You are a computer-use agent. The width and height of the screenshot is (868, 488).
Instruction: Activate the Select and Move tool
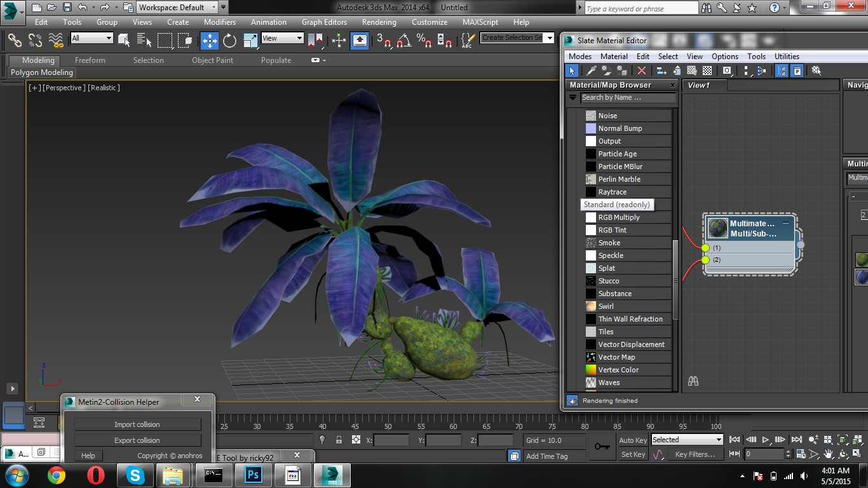(210, 41)
